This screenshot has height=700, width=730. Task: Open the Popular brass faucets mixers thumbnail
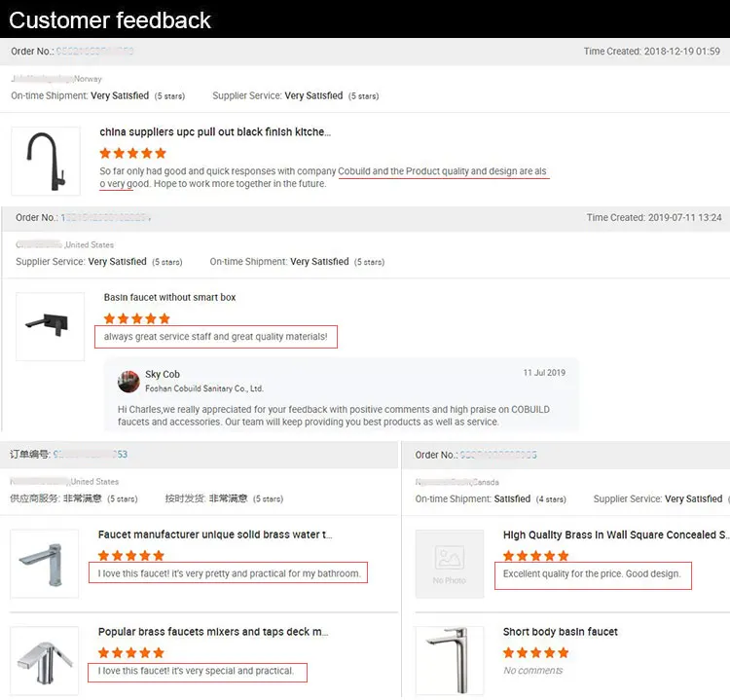[x=45, y=660]
